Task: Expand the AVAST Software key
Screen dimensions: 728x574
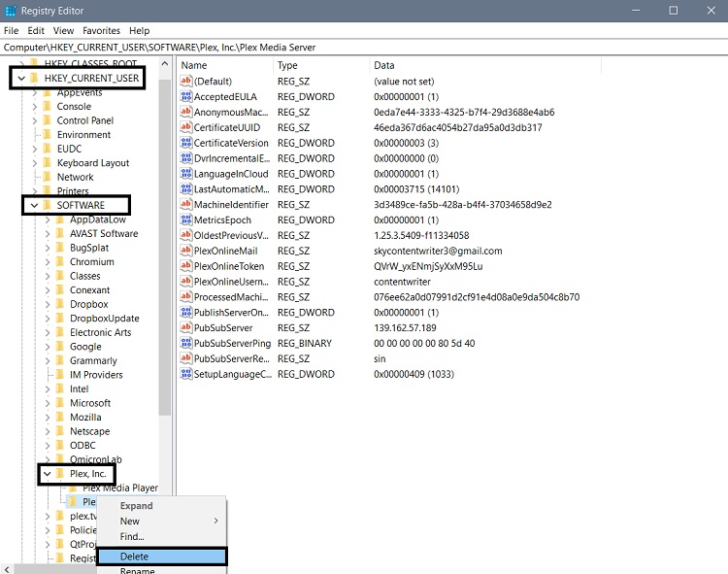Action: [x=48, y=234]
